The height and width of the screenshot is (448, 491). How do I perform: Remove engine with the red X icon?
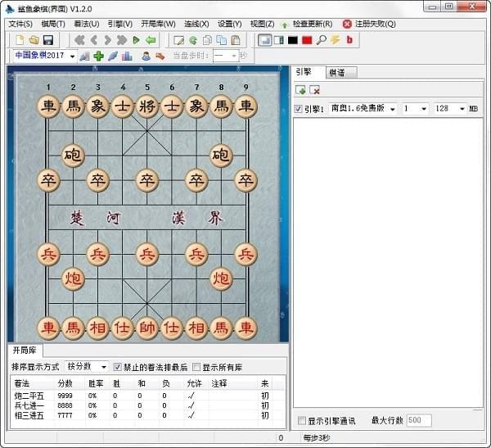(314, 89)
